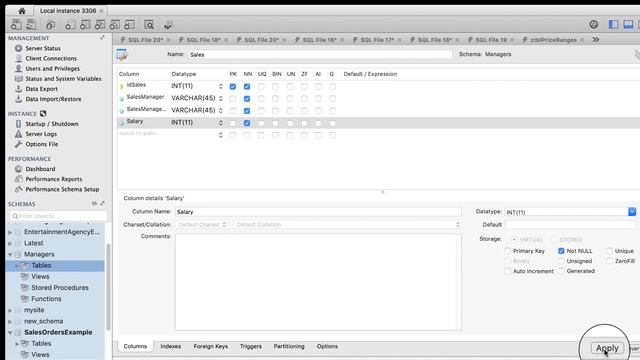640x360 pixels.
Task: Toggle NN checkbox for idSales column
Action: [247, 87]
